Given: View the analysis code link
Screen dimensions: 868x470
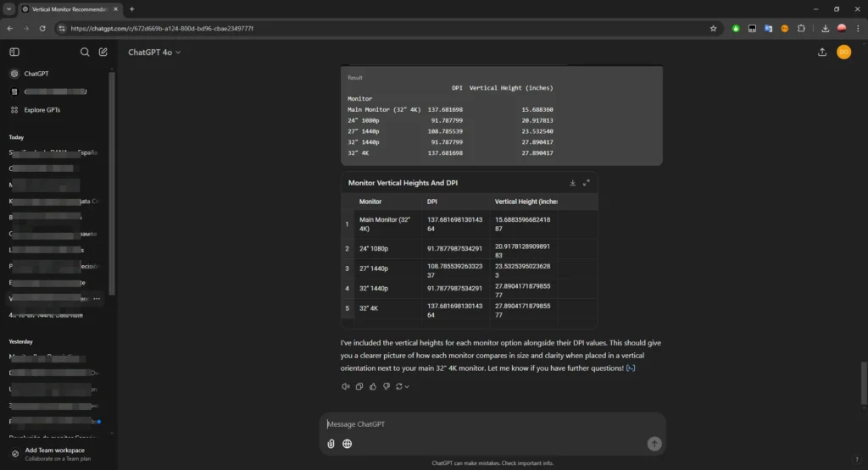Looking at the screenshot, I should click(x=631, y=368).
